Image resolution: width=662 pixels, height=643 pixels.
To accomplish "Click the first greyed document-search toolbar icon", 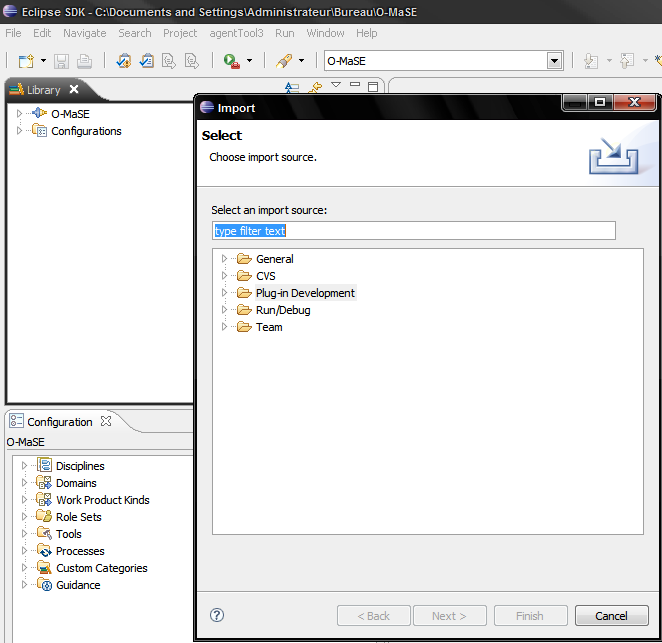I will pos(169,61).
